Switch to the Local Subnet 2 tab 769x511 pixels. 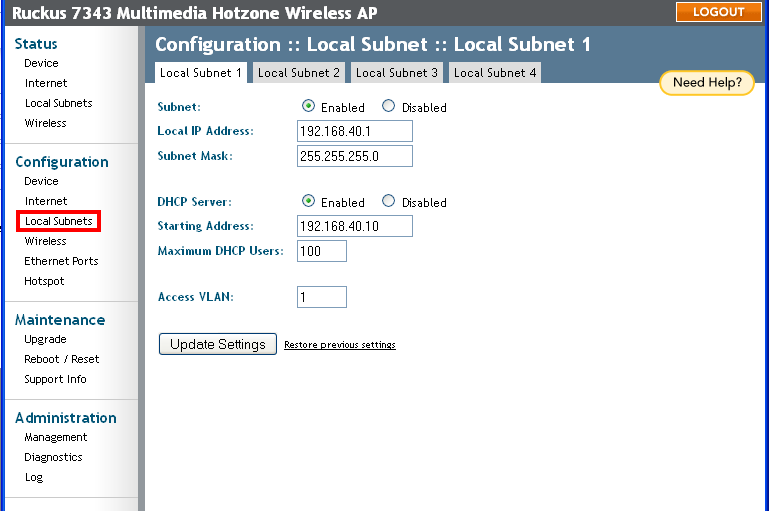point(299,73)
